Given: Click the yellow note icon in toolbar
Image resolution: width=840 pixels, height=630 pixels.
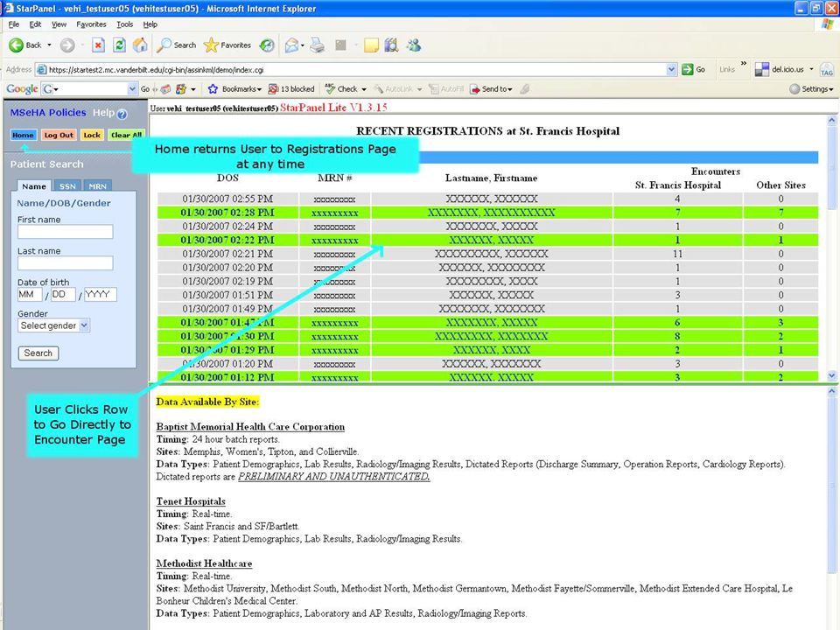Looking at the screenshot, I should pyautogui.click(x=371, y=45).
